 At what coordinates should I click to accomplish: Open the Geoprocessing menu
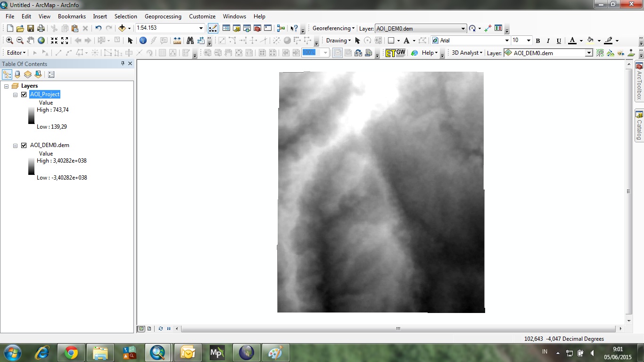(x=163, y=16)
